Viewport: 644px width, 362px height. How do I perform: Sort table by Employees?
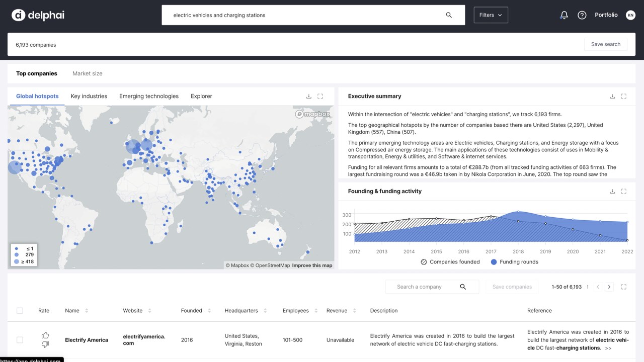pos(316,311)
